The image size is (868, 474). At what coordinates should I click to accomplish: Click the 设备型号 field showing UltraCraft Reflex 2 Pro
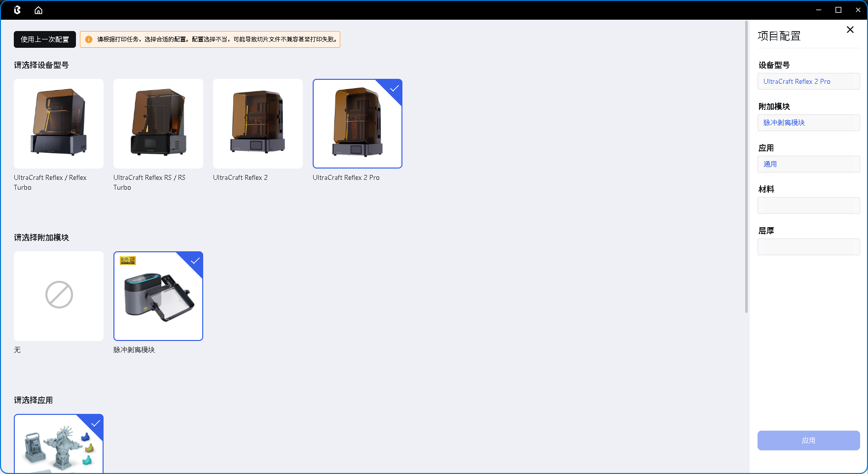(809, 81)
